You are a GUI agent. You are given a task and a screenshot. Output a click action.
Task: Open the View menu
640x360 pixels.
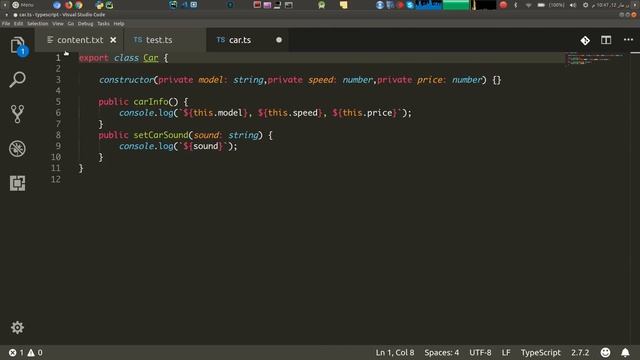click(x=58, y=24)
